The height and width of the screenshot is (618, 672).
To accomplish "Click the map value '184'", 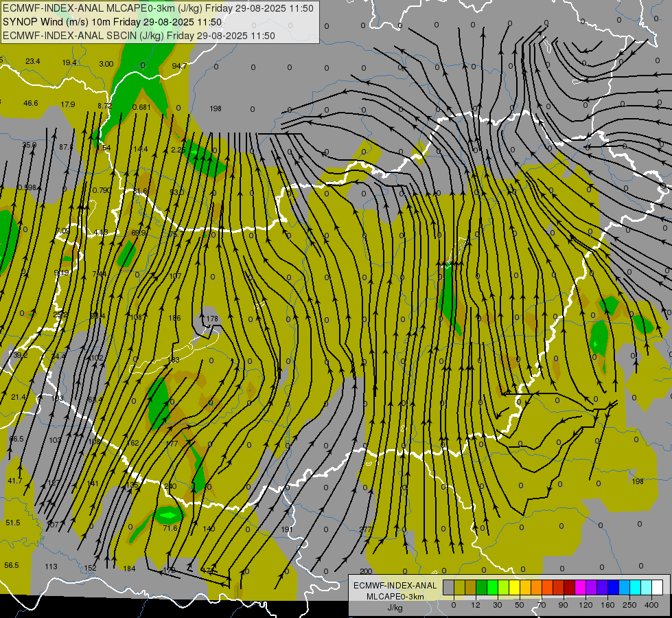I will (129, 569).
